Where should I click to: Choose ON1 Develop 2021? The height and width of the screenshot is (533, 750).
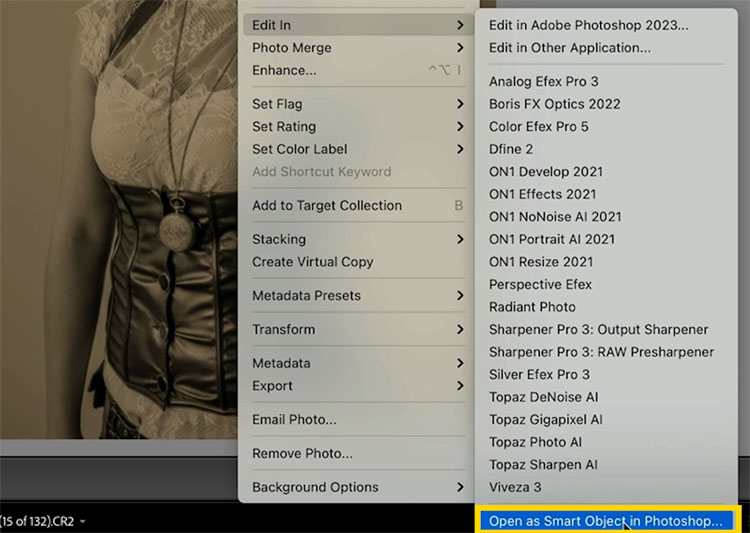tap(606, 171)
